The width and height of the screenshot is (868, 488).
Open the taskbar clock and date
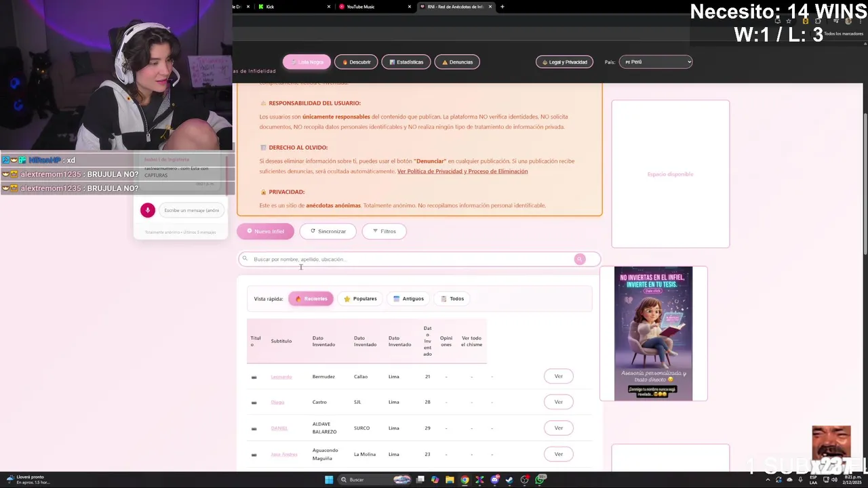click(x=852, y=480)
